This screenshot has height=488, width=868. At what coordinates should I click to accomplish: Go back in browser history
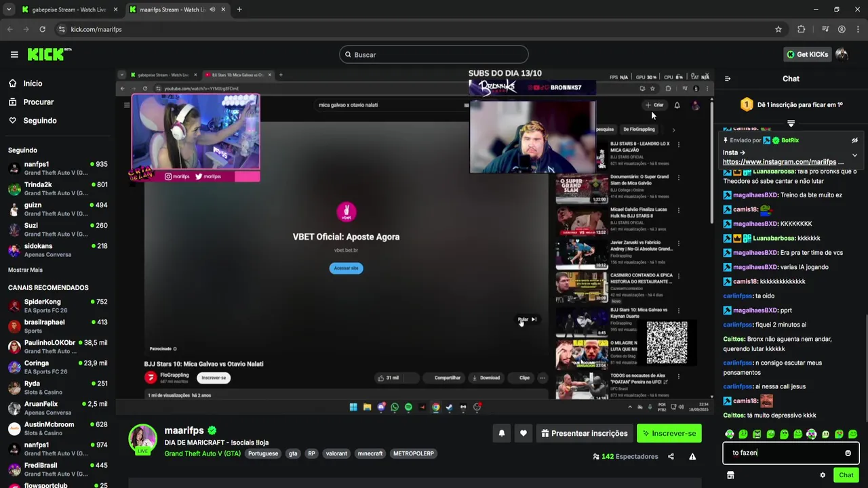[9, 29]
